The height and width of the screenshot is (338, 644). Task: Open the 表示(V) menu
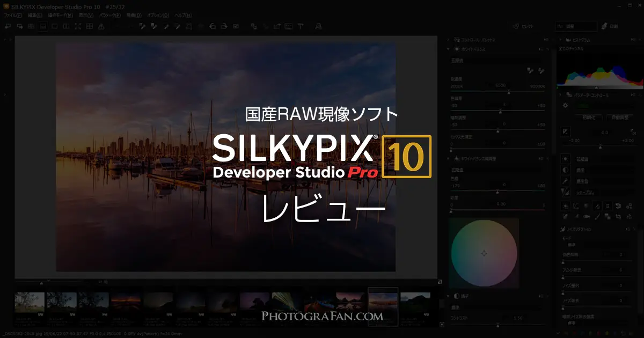(x=87, y=16)
